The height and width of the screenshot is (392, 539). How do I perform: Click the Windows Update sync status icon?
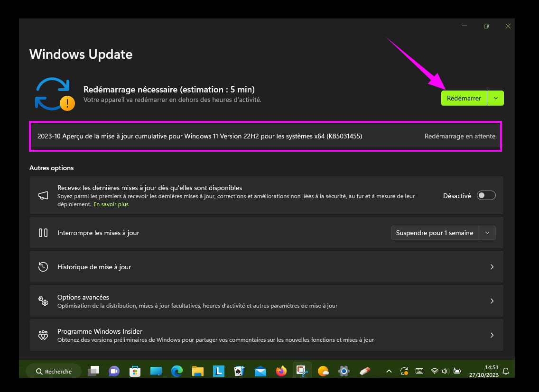click(55, 94)
